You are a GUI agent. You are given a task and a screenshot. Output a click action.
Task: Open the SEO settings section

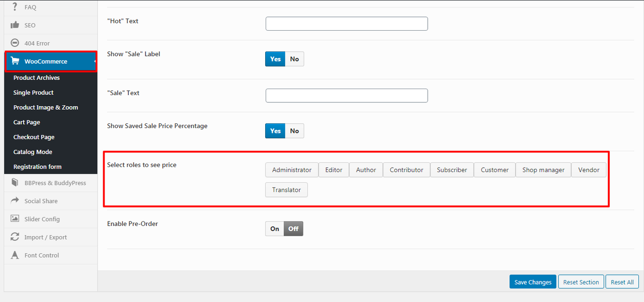tap(50, 25)
